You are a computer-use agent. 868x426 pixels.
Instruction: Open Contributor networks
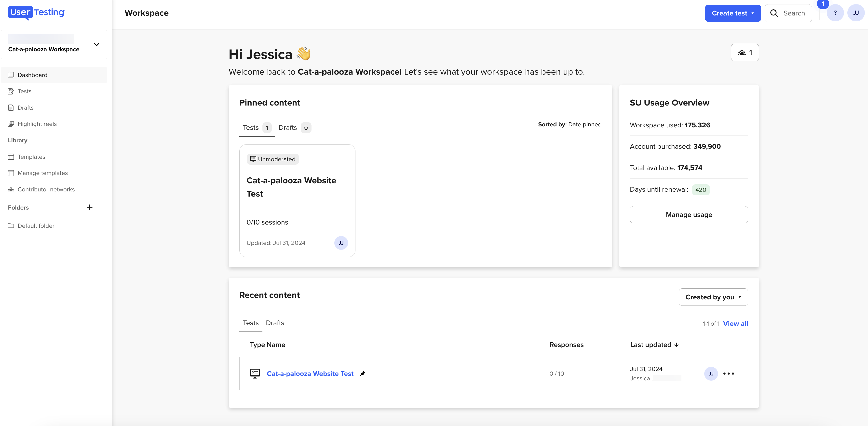(46, 189)
